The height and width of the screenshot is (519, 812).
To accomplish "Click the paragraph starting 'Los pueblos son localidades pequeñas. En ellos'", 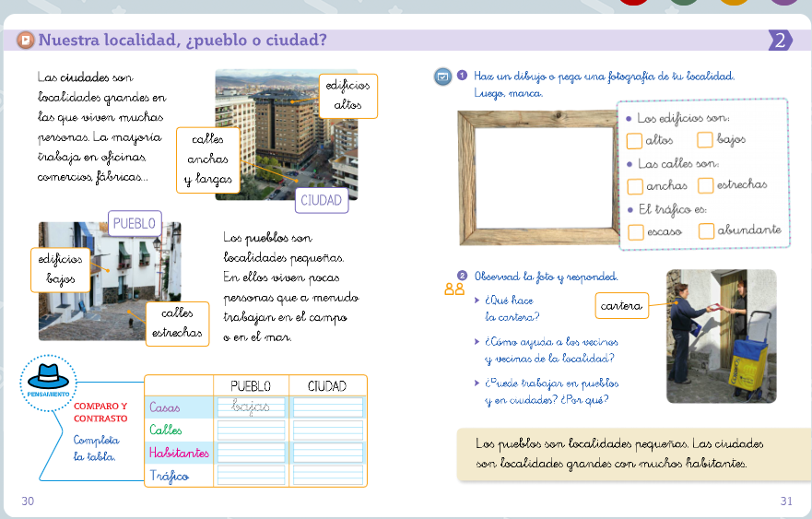I will 291,288.
